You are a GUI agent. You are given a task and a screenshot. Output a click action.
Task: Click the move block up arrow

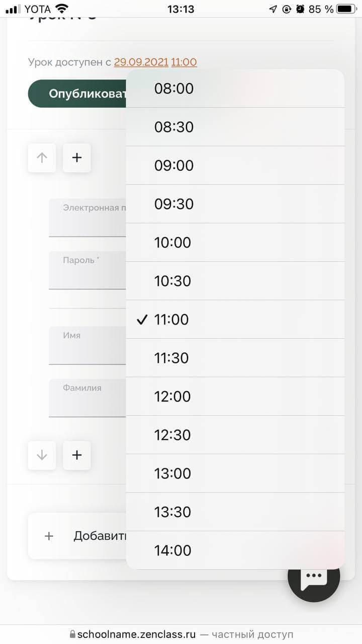click(42, 158)
